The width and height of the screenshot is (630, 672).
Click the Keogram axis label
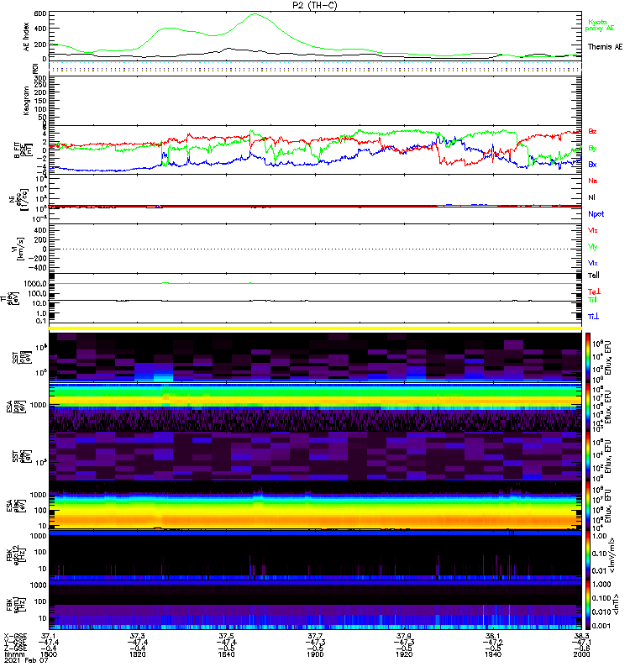pyautogui.click(x=26, y=100)
